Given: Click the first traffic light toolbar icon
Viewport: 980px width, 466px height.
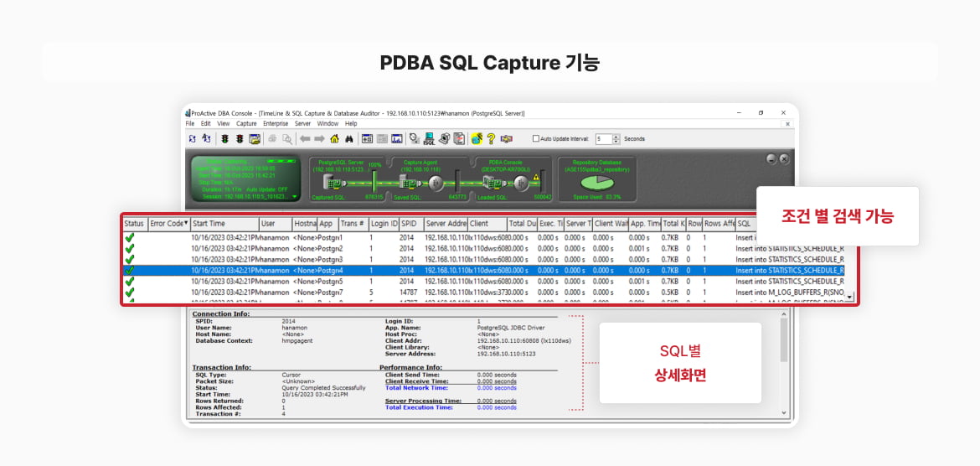Looking at the screenshot, I should [224, 139].
